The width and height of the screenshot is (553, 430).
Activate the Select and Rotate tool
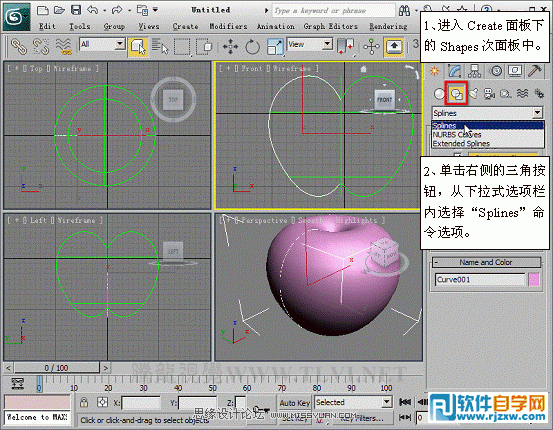(252, 47)
